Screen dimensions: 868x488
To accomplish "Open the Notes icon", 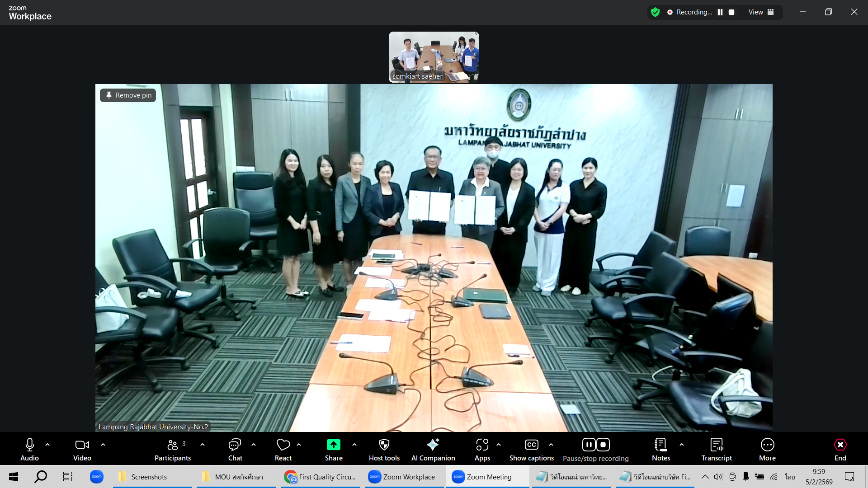I will (660, 445).
